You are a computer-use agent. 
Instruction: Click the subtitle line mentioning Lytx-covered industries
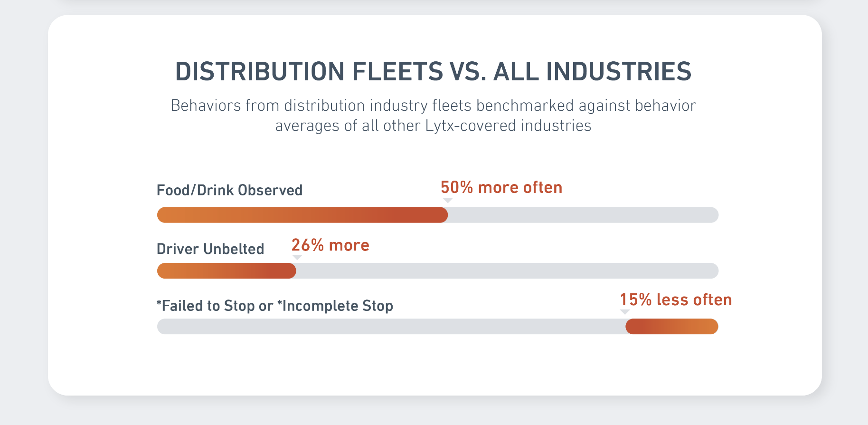pos(433,126)
